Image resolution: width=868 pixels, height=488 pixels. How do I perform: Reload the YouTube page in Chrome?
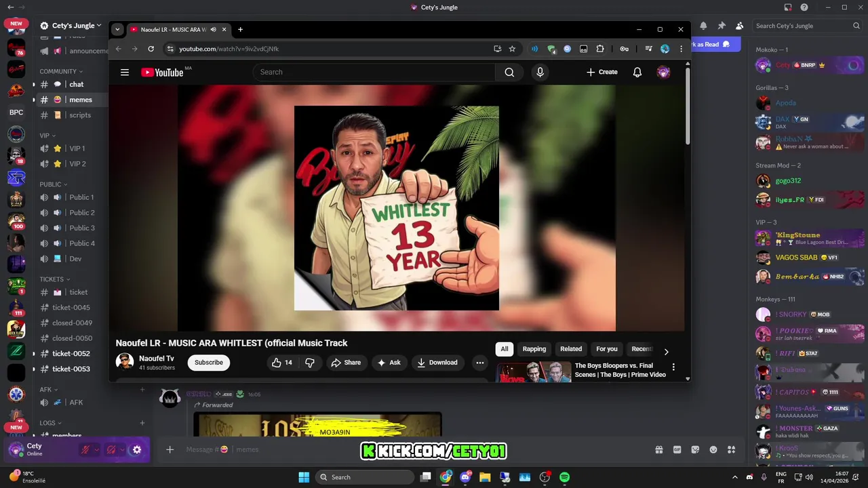click(151, 49)
